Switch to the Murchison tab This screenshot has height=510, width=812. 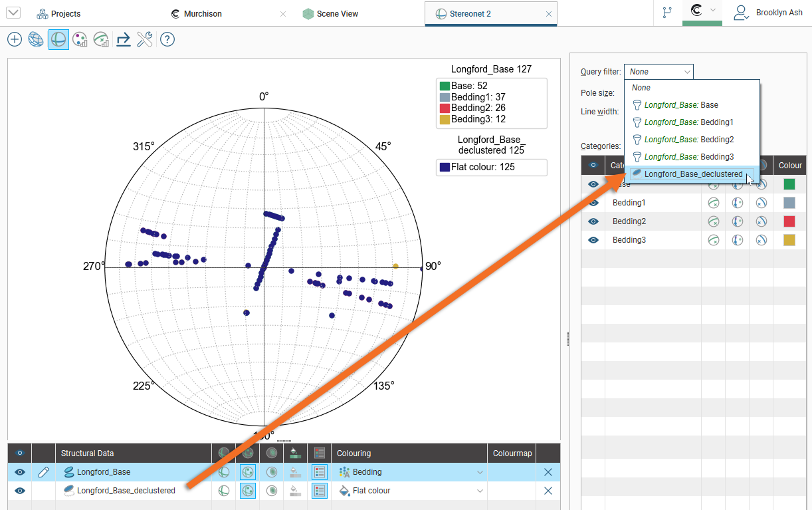tap(196, 13)
